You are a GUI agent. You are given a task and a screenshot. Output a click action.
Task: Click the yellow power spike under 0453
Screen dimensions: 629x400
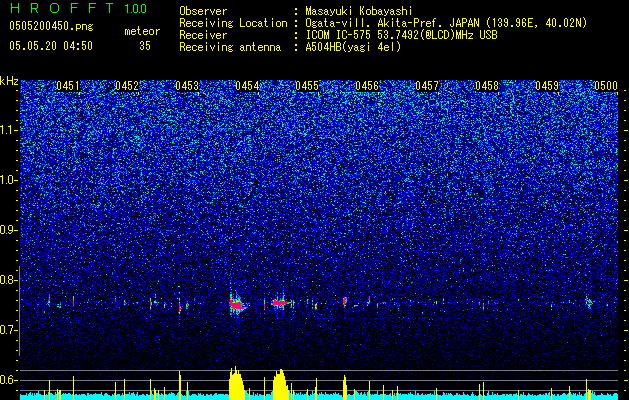tap(180, 383)
